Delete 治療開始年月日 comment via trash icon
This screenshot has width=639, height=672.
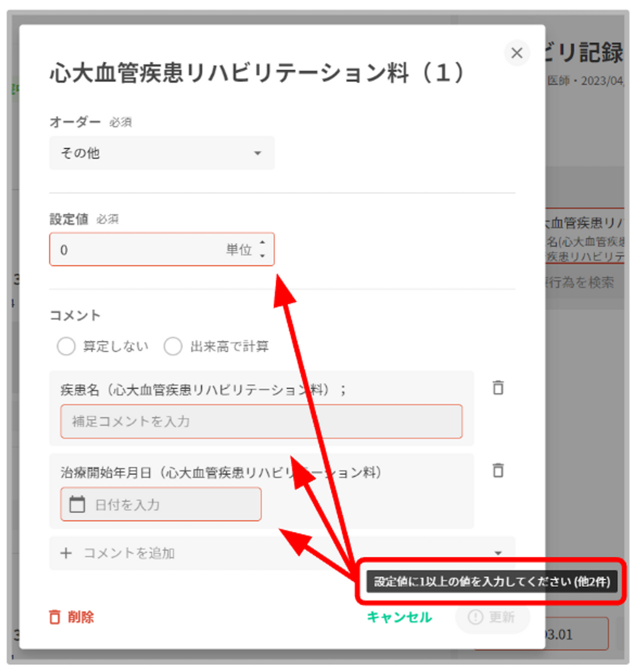[x=498, y=471]
